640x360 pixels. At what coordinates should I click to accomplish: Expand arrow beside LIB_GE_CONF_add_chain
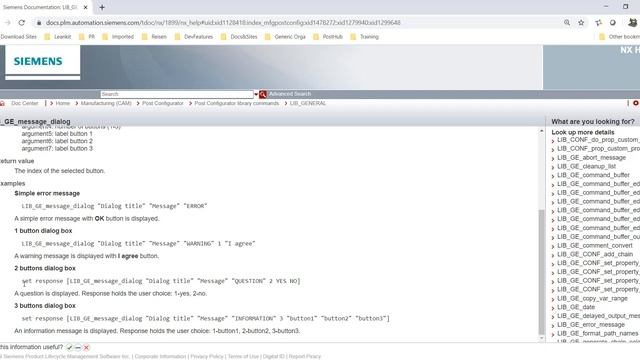tap(553, 255)
